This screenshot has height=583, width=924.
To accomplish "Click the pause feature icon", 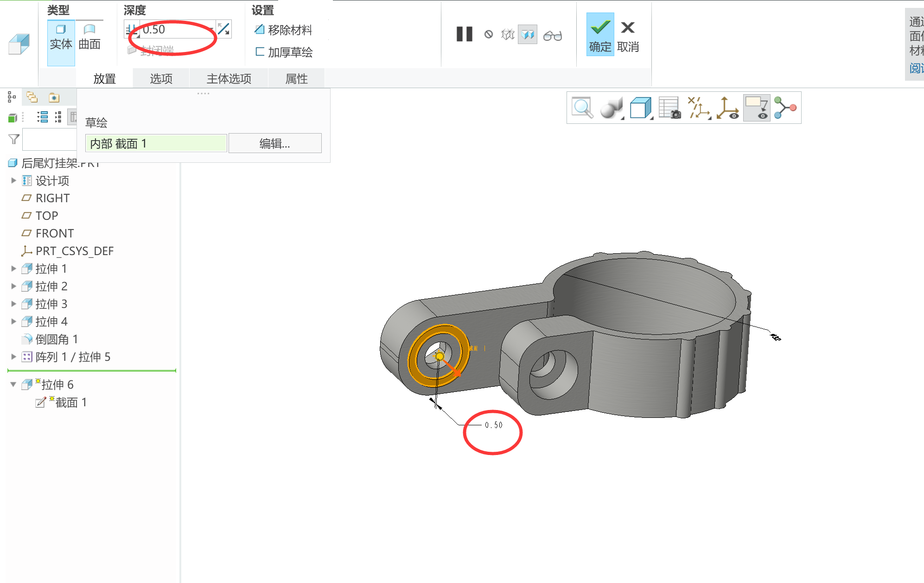I will [x=464, y=34].
